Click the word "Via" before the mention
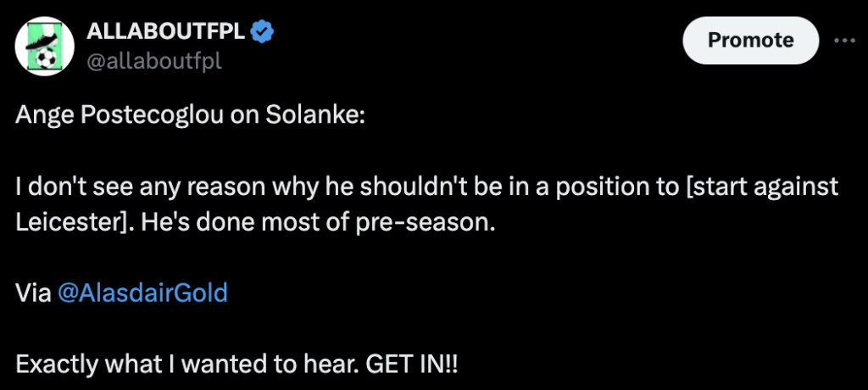Screen dimensions: 868x390 pos(32,293)
